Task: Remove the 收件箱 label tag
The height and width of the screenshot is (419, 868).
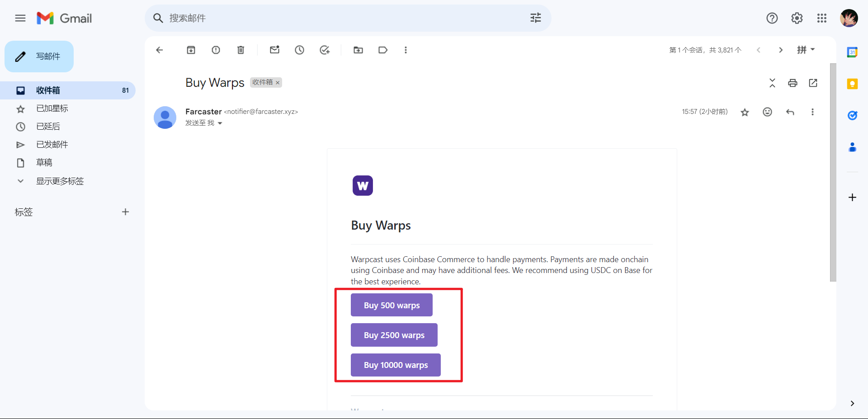Action: (278, 83)
